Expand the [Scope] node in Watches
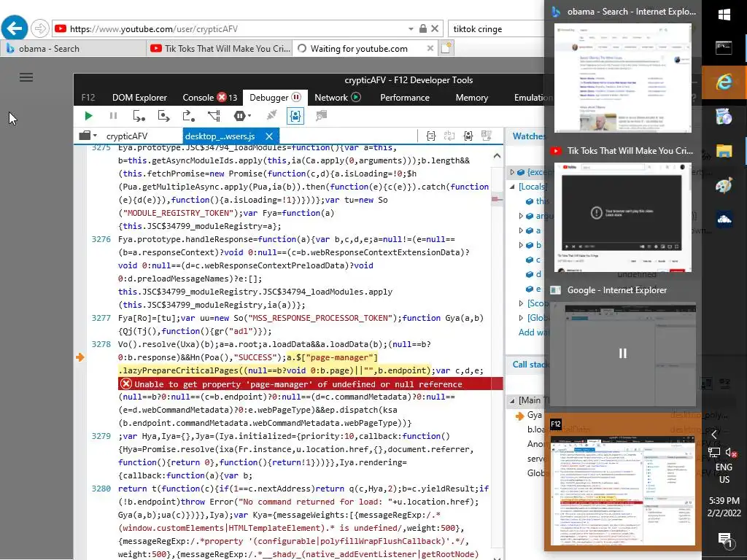747x560 pixels. click(x=521, y=303)
